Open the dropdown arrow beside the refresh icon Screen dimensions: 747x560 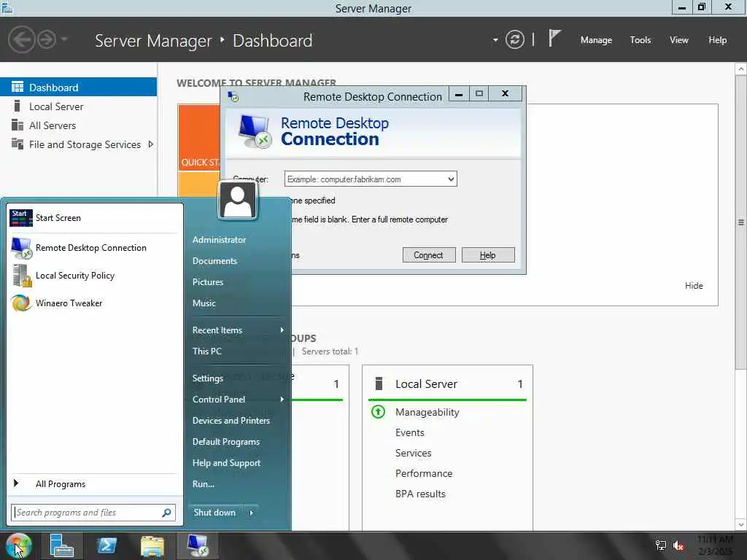(495, 40)
